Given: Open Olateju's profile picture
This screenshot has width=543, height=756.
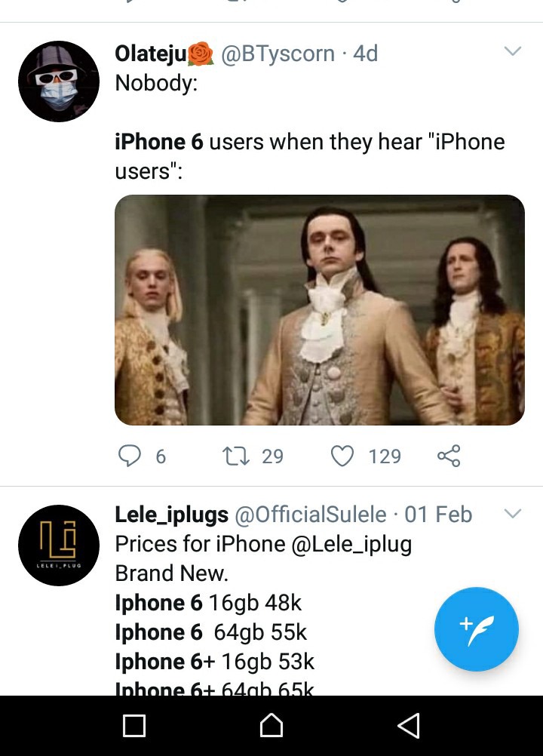Looking at the screenshot, I should coord(59,81).
